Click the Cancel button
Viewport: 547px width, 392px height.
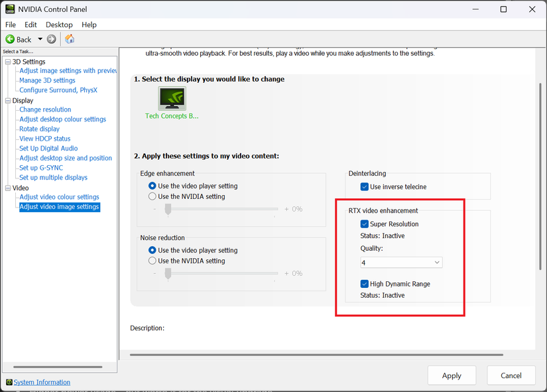click(x=511, y=375)
